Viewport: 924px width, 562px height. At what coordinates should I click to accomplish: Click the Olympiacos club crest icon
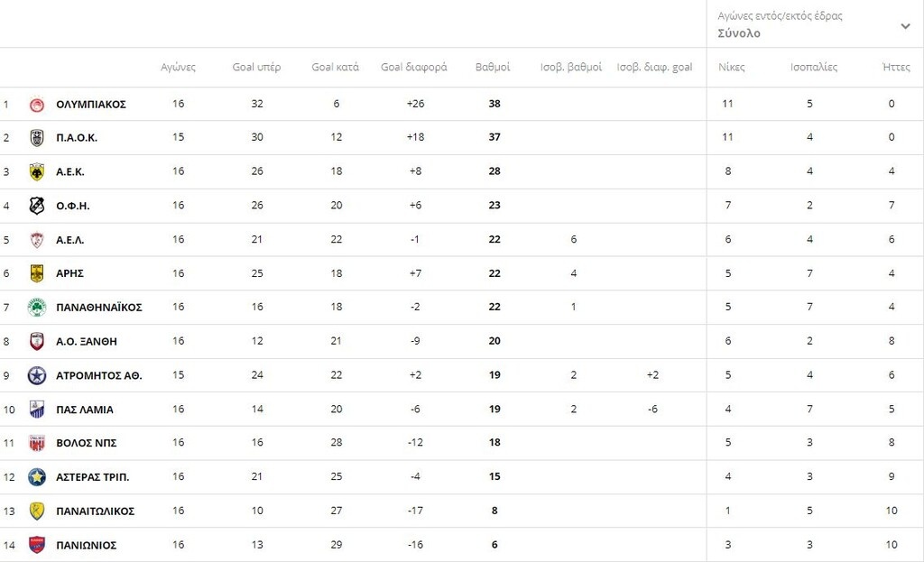coord(36,105)
